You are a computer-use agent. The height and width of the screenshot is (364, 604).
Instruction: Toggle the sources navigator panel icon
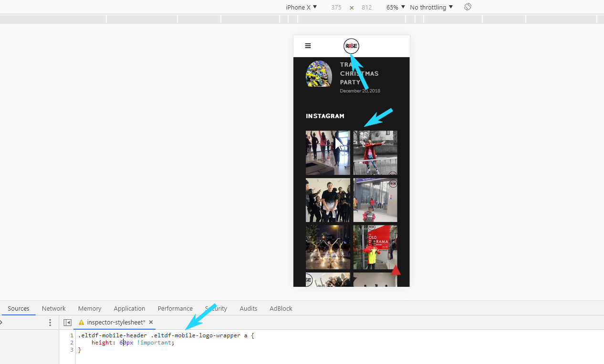point(67,323)
